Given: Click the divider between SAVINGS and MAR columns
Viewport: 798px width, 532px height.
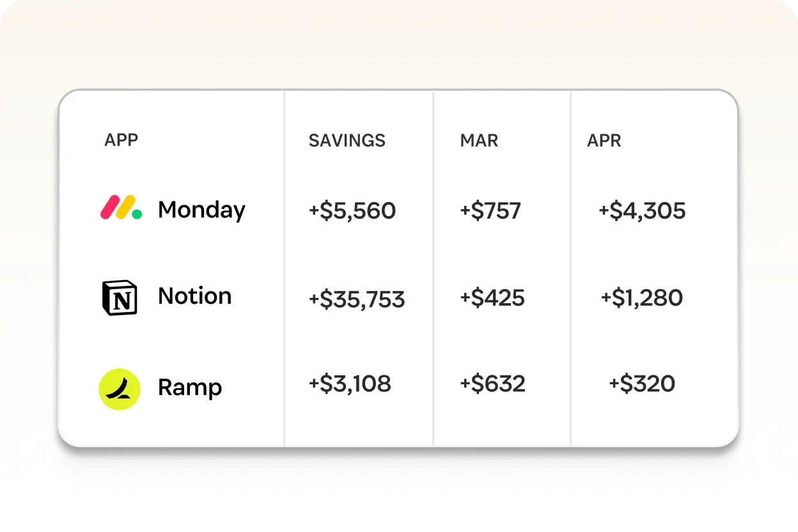Looking at the screenshot, I should pos(434,268).
